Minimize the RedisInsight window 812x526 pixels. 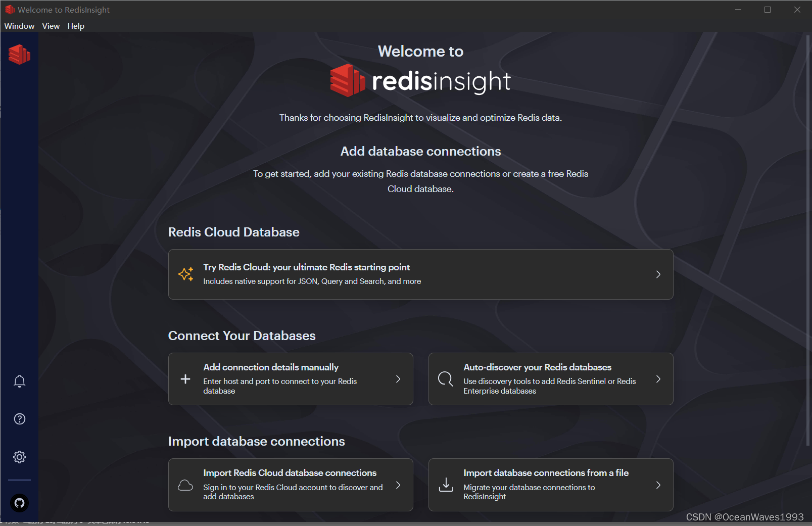point(738,10)
